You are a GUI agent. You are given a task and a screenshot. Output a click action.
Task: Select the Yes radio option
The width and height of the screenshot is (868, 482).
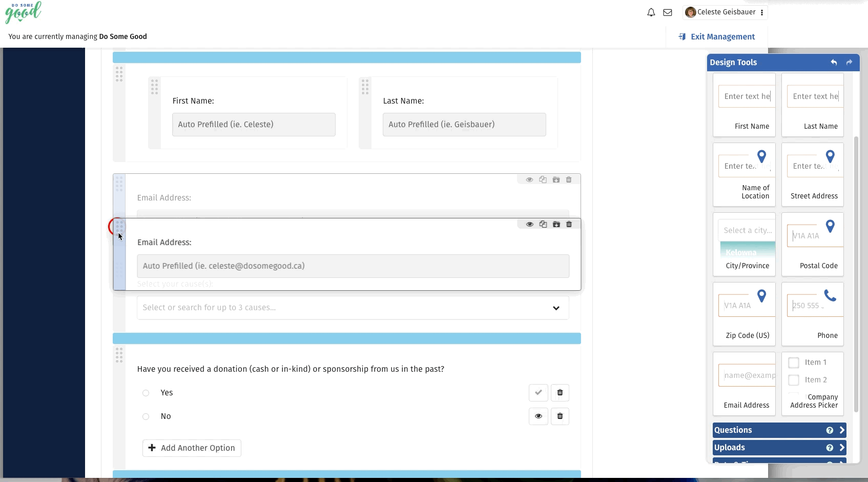tap(146, 393)
